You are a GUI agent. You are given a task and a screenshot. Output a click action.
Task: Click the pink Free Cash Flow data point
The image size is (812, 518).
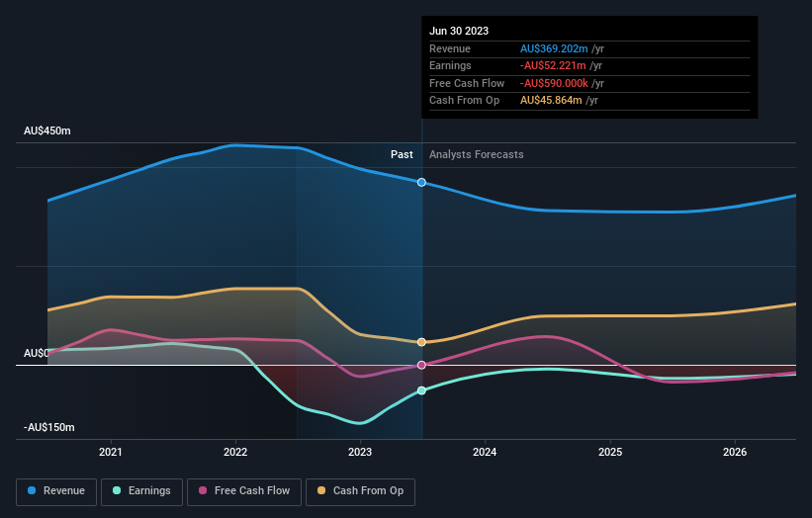(x=421, y=365)
